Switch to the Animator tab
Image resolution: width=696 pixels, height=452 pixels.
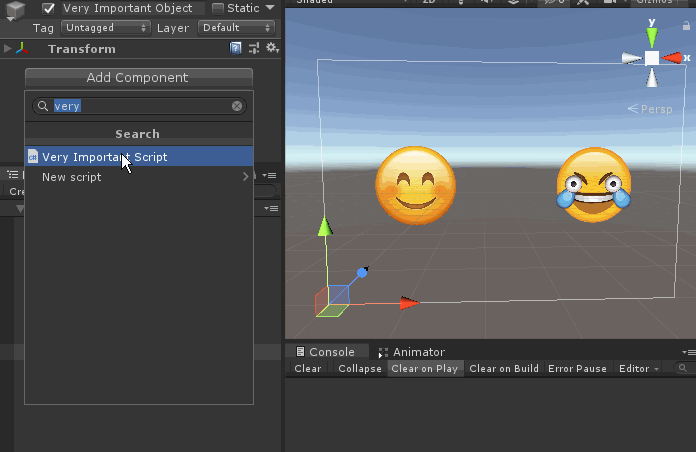pyautogui.click(x=412, y=352)
